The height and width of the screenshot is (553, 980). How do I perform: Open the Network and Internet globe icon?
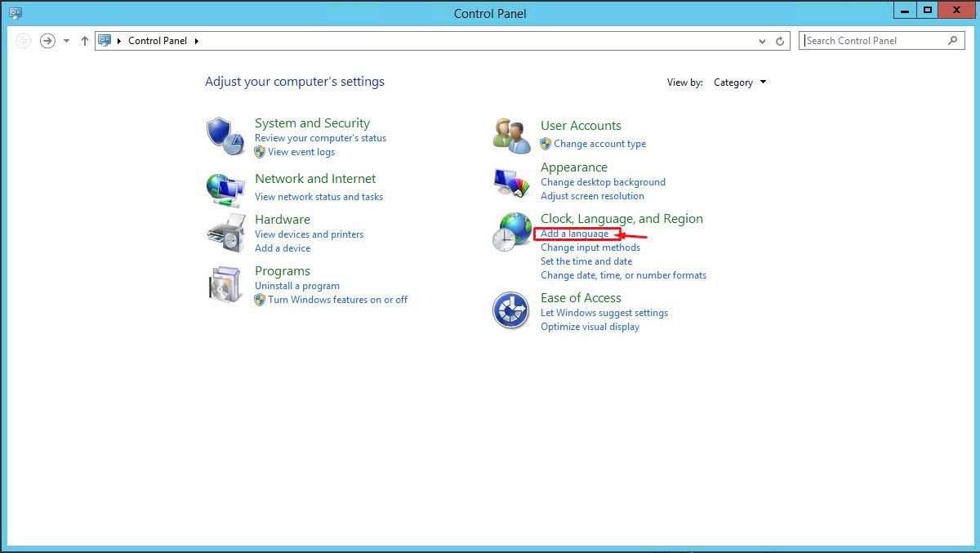225,190
